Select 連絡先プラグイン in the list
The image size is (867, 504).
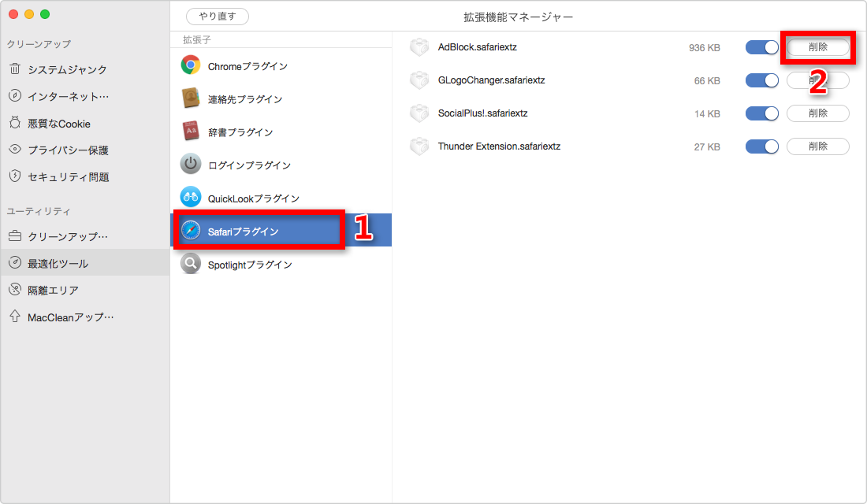(281, 99)
